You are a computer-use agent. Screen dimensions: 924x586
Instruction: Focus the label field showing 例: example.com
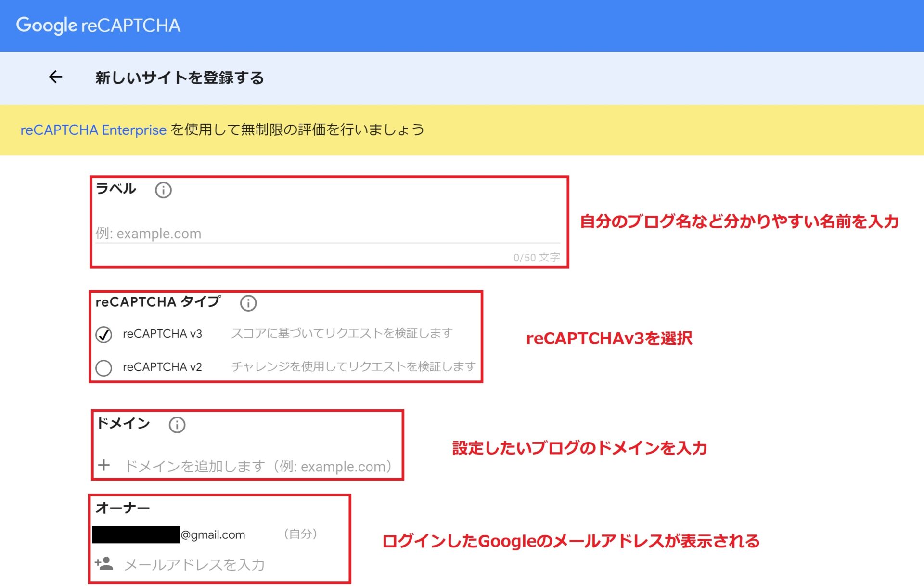(x=328, y=234)
